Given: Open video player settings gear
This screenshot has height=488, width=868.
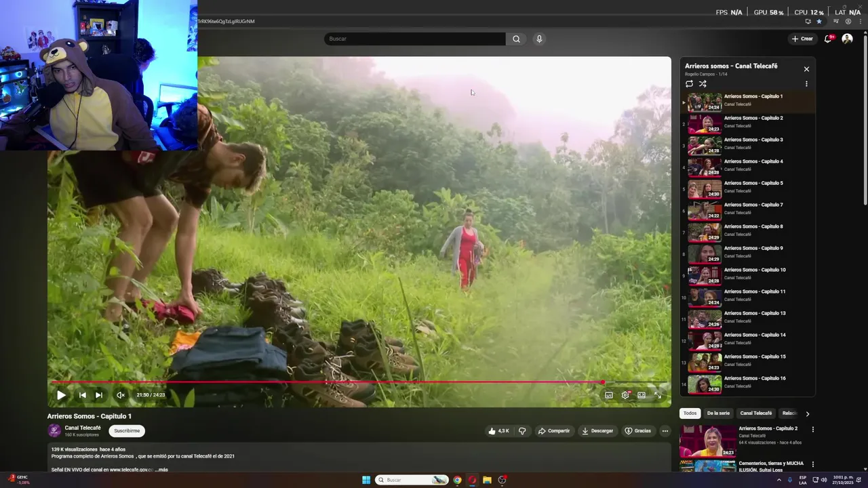Looking at the screenshot, I should click(x=625, y=395).
